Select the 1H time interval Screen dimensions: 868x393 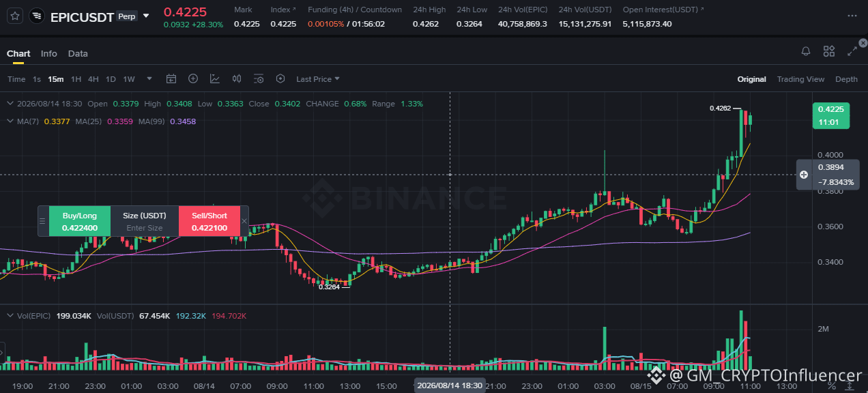(76, 79)
